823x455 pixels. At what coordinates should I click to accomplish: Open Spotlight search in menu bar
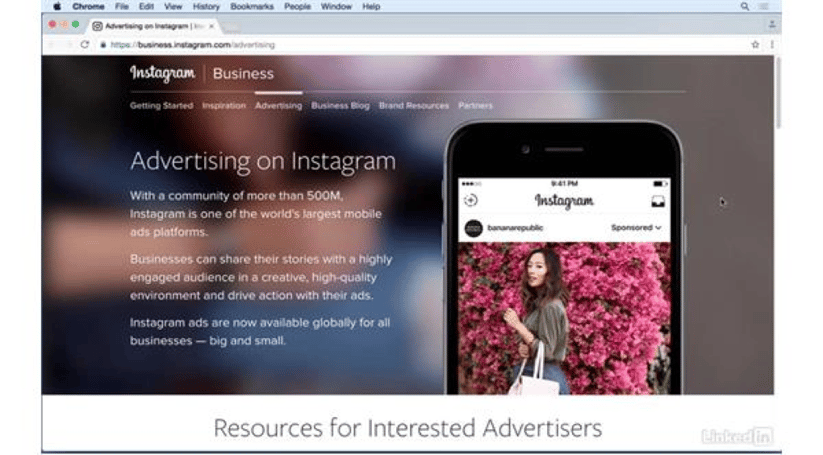(744, 6)
